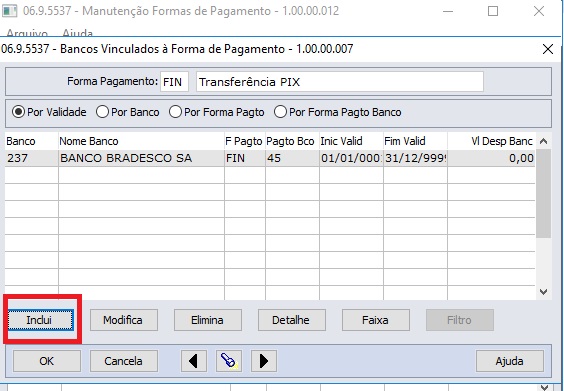Click the Detalhe button
Screen dimensions: 564x391
point(292,320)
